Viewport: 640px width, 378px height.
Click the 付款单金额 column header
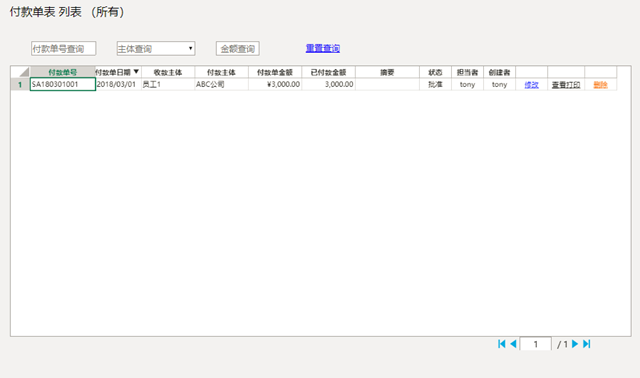tap(275, 72)
